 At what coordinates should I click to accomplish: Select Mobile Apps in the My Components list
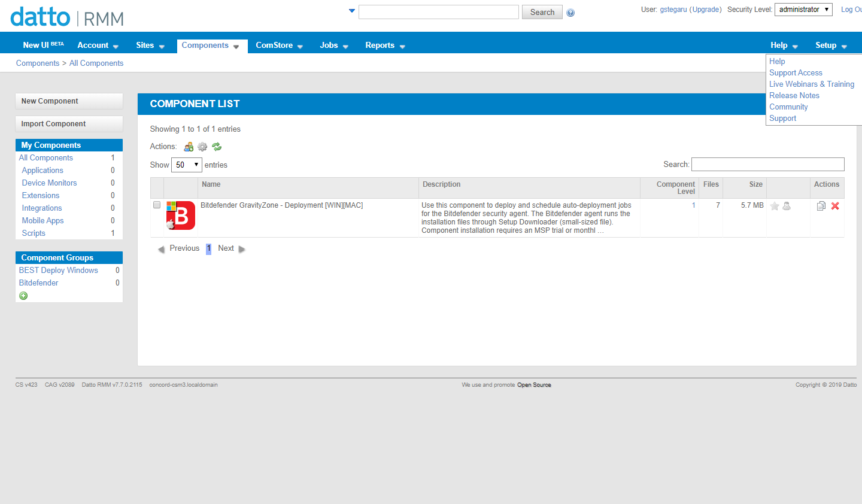(43, 221)
